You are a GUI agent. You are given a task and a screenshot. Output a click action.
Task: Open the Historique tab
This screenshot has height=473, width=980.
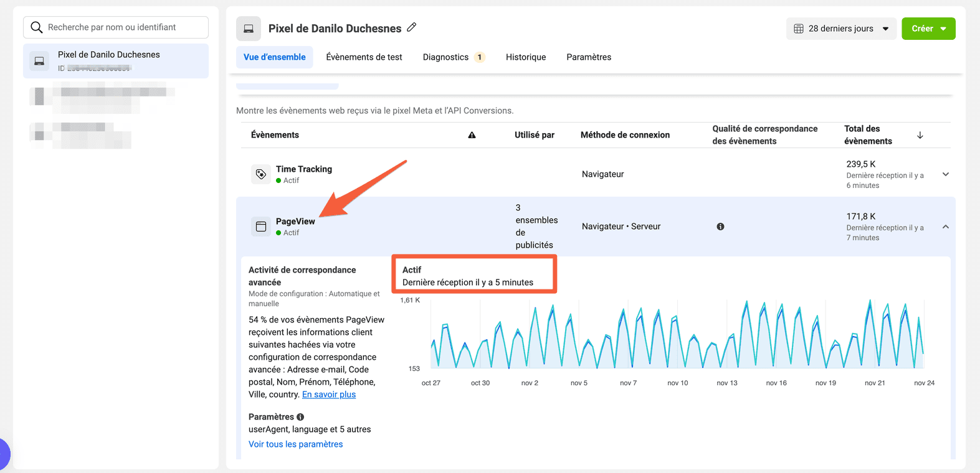coord(526,57)
